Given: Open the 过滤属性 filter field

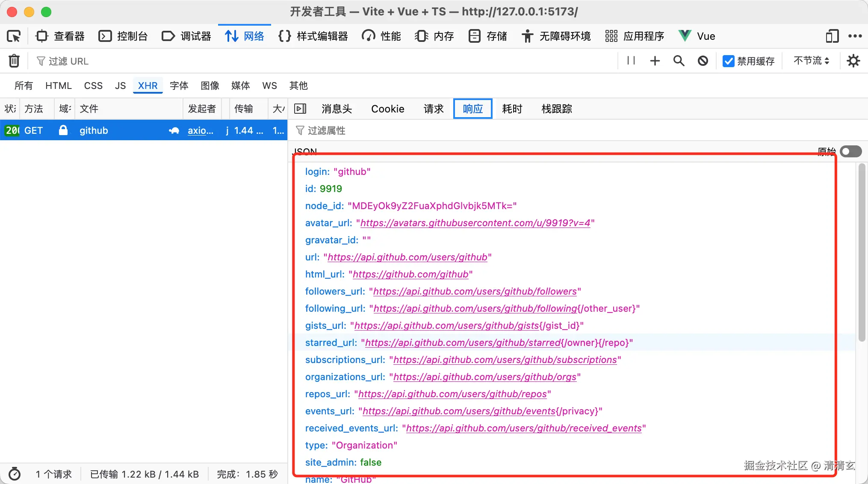Looking at the screenshot, I should (x=326, y=130).
